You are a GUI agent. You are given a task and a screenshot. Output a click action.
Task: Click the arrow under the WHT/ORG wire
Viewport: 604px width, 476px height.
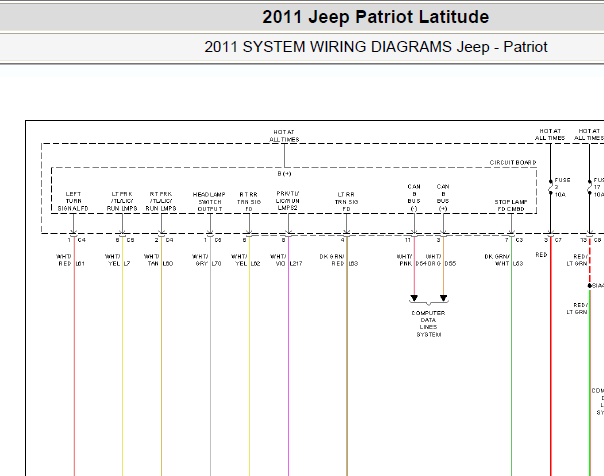tap(443, 298)
